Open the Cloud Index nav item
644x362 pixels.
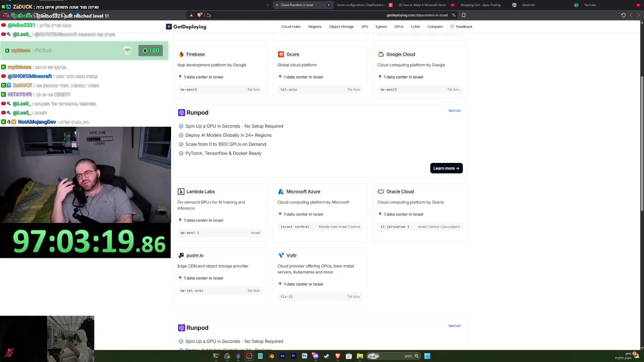[291, 27]
